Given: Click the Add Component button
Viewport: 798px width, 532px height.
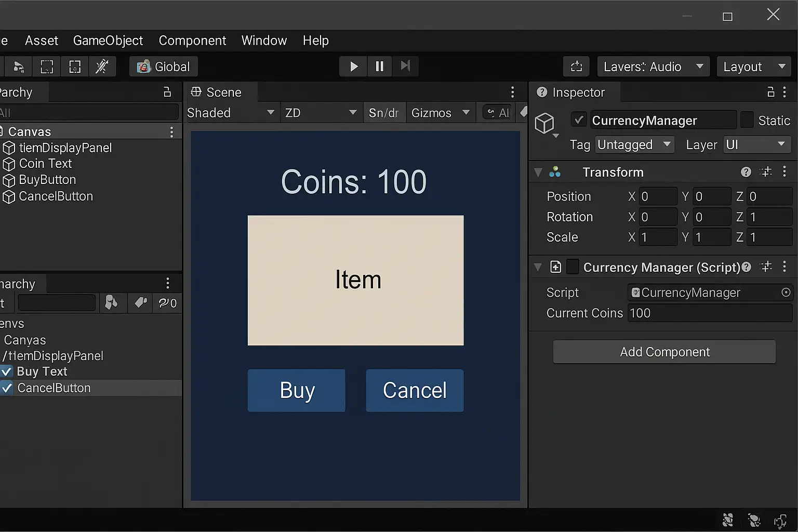Looking at the screenshot, I should [x=664, y=352].
